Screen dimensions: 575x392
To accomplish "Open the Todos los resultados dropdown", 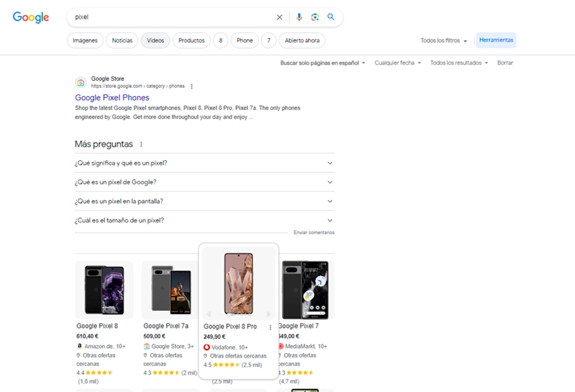I will tap(459, 63).
